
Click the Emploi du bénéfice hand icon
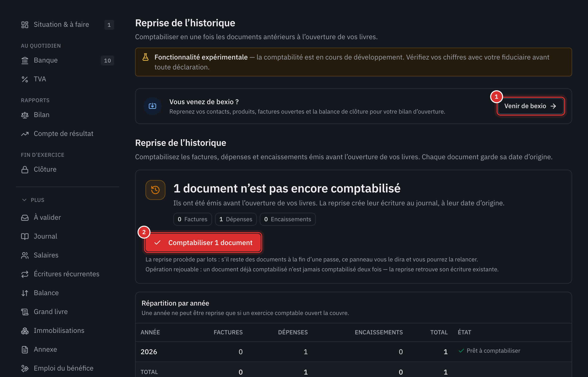pyautogui.click(x=25, y=368)
